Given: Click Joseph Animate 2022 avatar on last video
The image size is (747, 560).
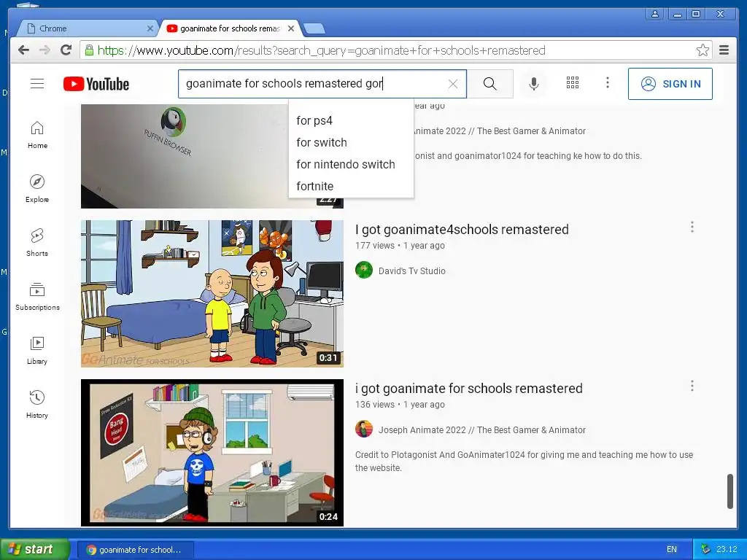Looking at the screenshot, I should [x=364, y=429].
